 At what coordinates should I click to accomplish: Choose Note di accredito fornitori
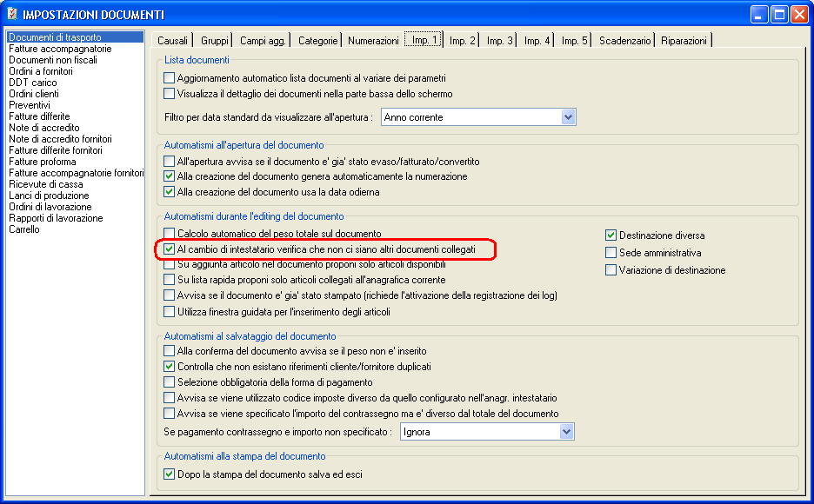(76, 139)
